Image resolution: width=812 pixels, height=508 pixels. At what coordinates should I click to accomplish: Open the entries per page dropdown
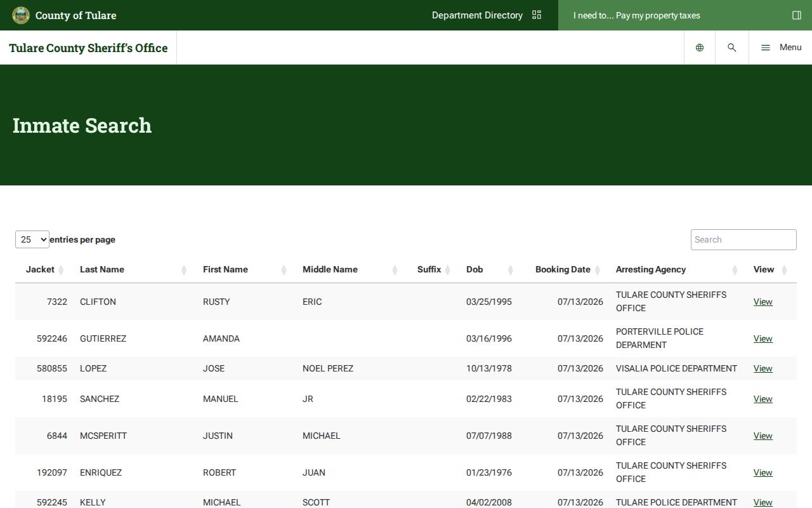(32, 239)
